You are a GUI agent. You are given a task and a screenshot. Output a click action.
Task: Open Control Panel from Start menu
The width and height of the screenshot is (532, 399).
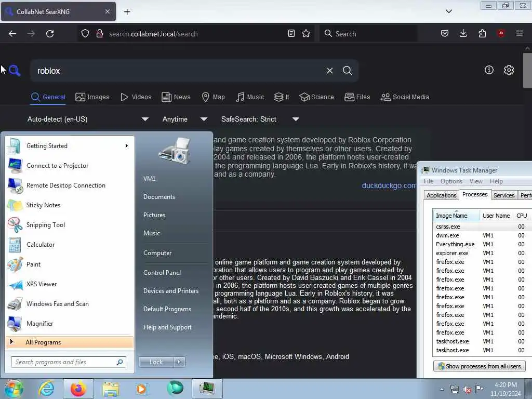click(x=162, y=273)
